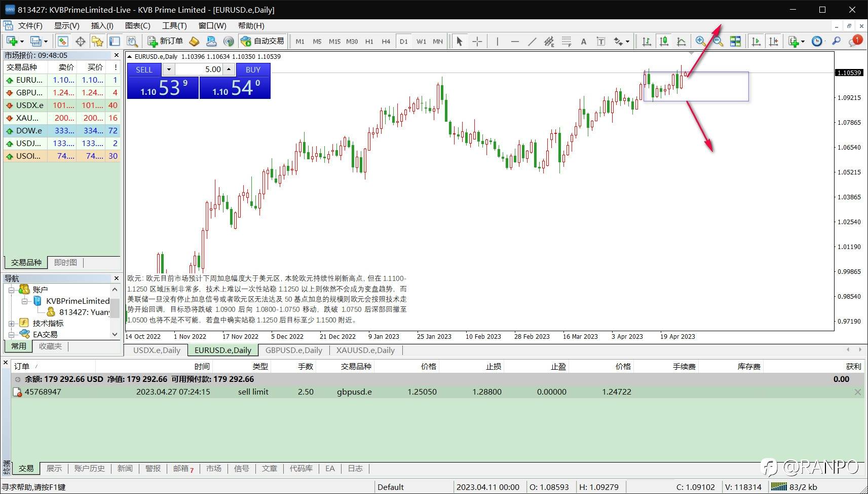Zoom out on the chart
Viewport: 868px width, 494px height.
click(718, 41)
